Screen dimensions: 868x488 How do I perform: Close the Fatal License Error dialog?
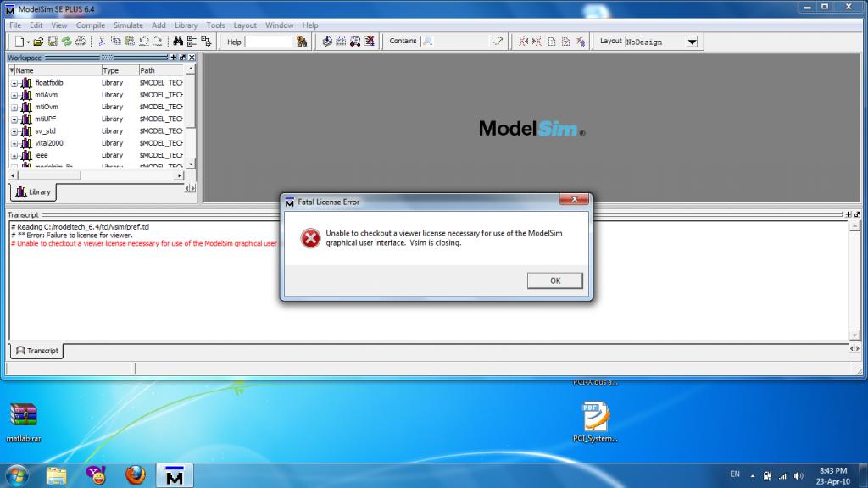[x=574, y=199]
